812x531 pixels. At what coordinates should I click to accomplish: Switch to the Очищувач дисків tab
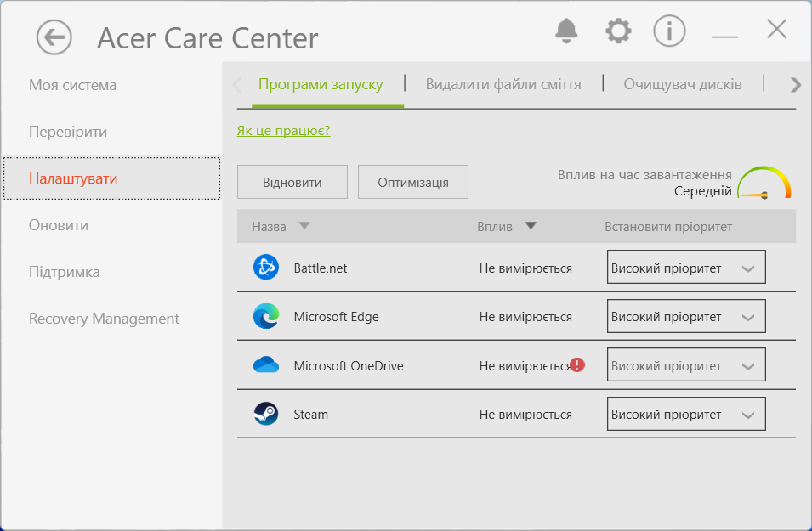683,84
